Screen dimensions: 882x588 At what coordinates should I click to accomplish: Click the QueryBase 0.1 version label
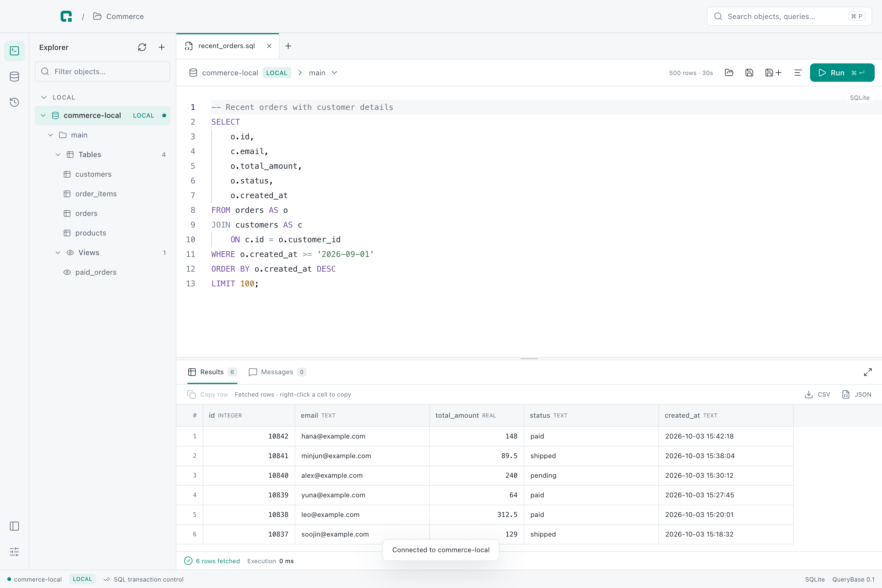(x=853, y=579)
